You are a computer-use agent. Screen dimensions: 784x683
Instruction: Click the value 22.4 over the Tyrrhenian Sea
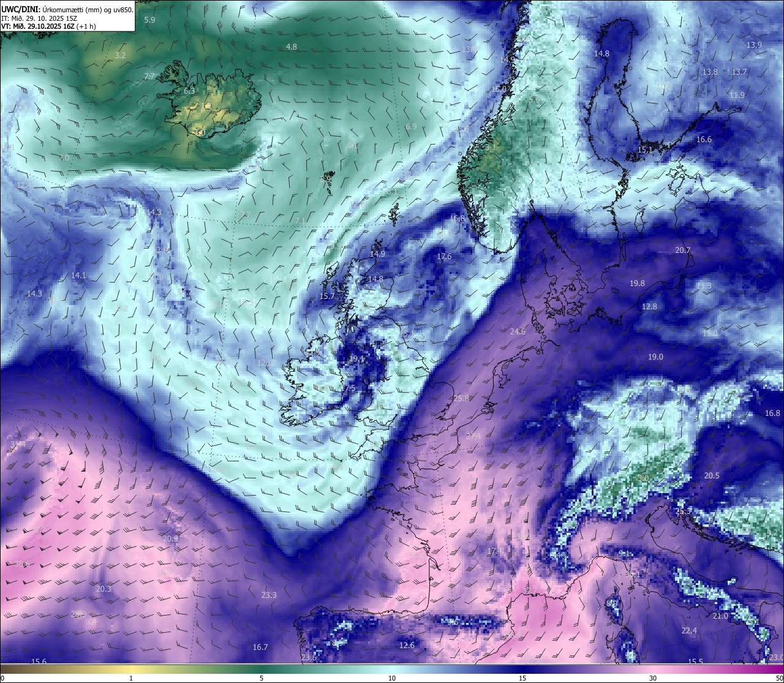[x=689, y=631]
